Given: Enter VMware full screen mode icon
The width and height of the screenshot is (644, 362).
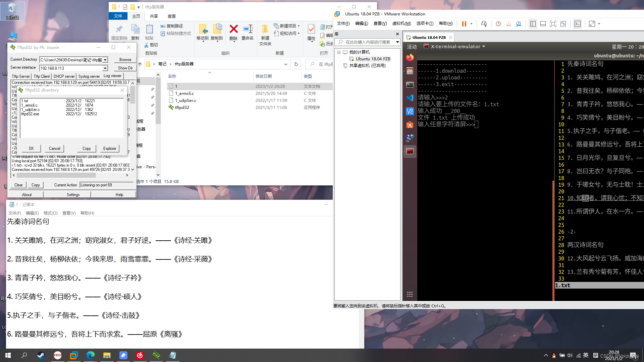Looking at the screenshot, I should [553, 24].
